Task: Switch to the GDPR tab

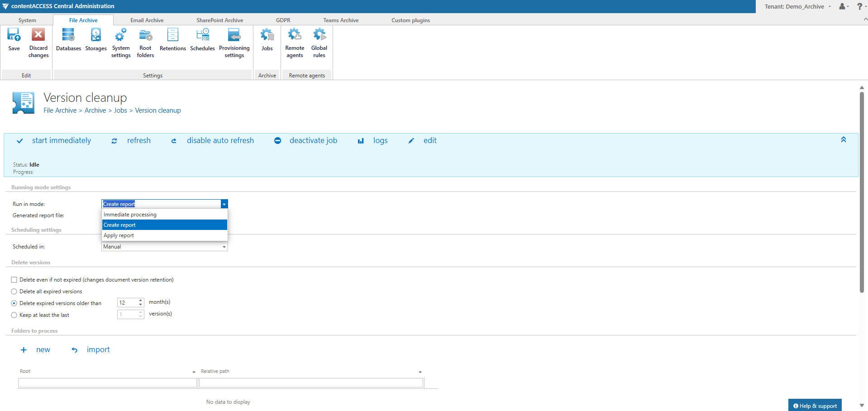Action: click(283, 20)
